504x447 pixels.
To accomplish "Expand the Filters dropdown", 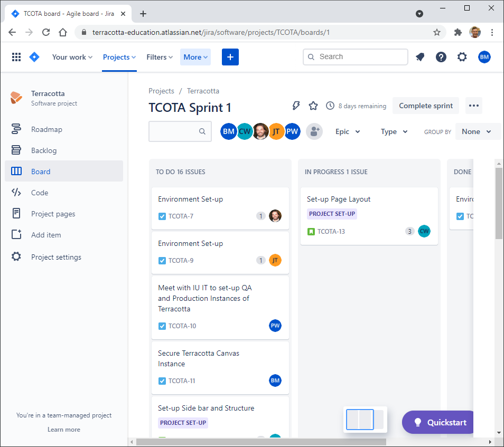I will [x=160, y=57].
